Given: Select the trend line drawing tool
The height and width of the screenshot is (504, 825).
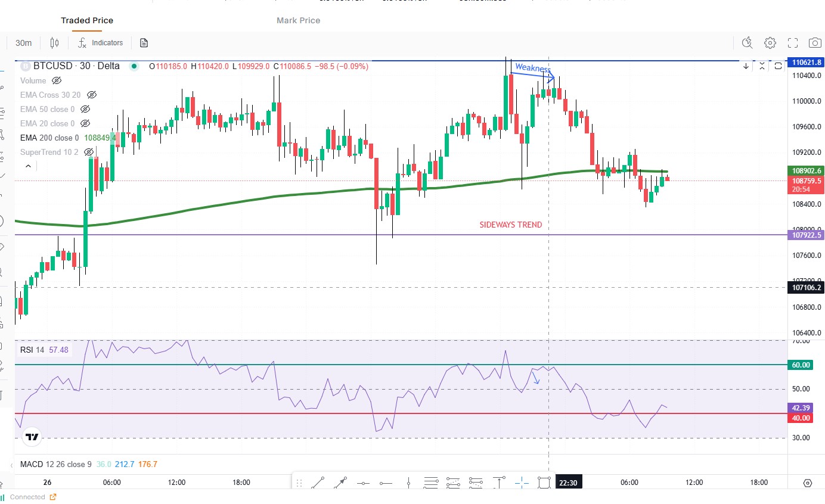Looking at the screenshot, I should point(318,483).
